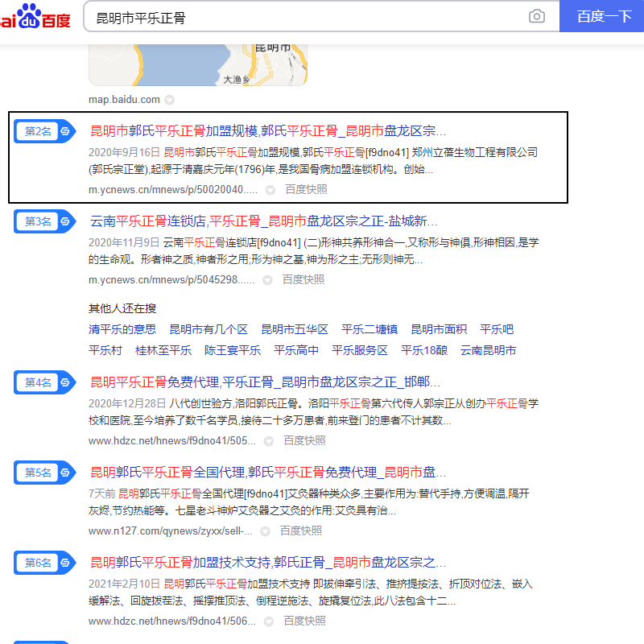Expand dropdown next to www.hdzc.net/hnews/f9dno41/505
This screenshot has height=644, width=644.
(269, 441)
